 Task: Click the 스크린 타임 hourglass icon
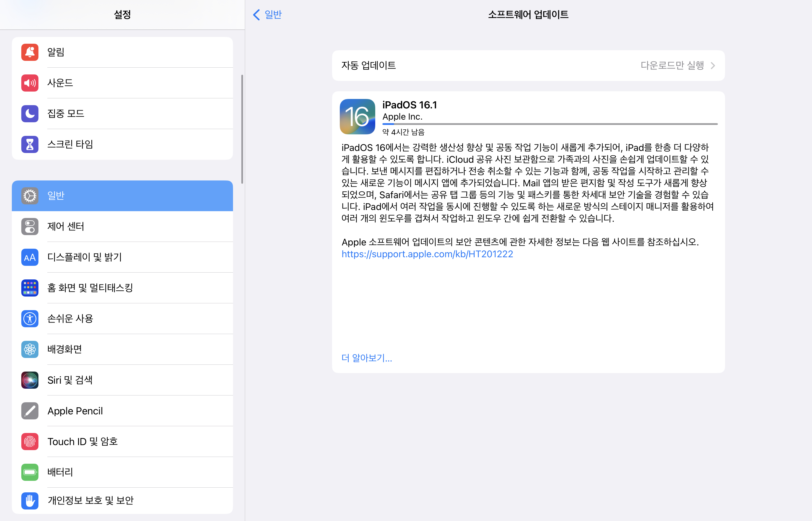(x=30, y=144)
